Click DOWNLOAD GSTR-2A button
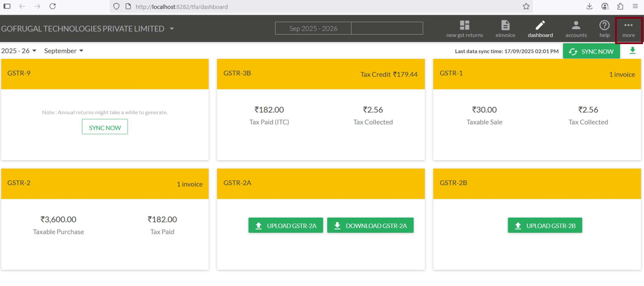Screen dimensions: 644x286 pos(370,226)
